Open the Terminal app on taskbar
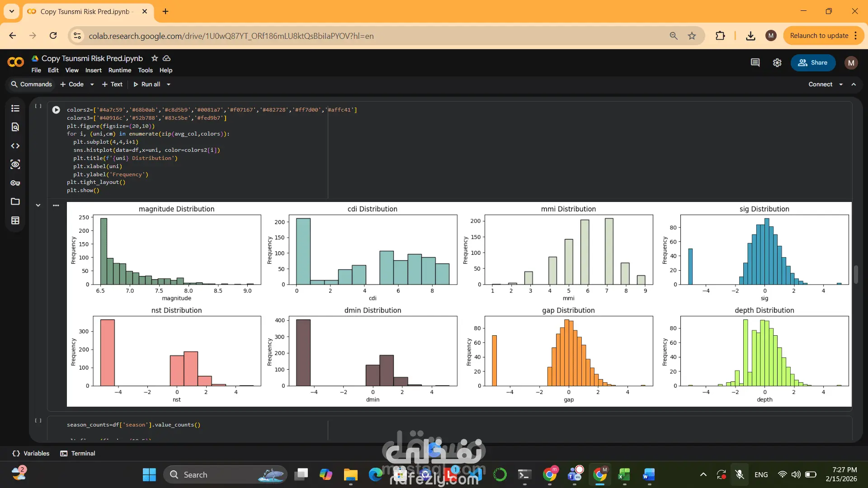The height and width of the screenshot is (488, 868). 524,474
